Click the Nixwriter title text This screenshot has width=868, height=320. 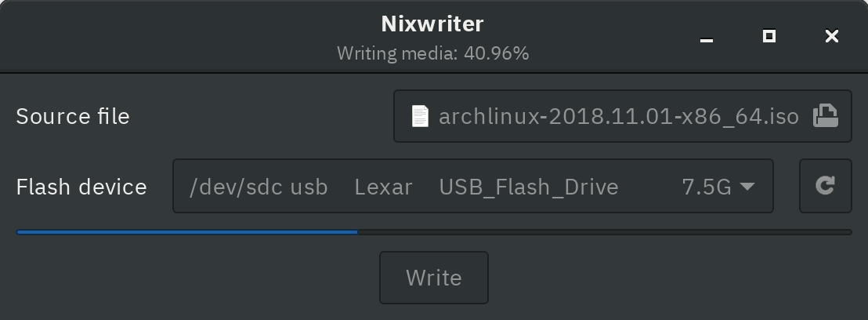pos(433,24)
